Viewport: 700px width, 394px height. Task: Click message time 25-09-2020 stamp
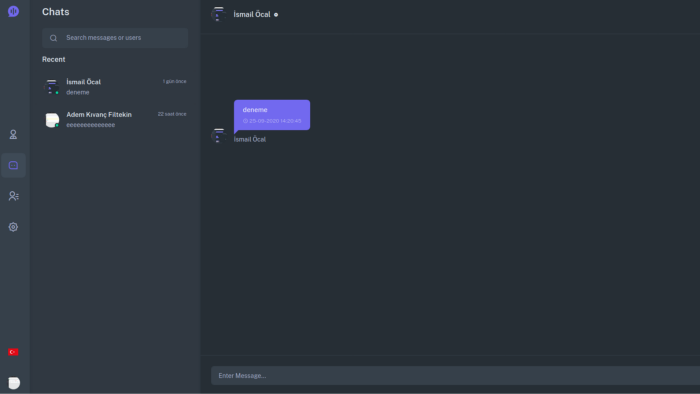coord(272,121)
